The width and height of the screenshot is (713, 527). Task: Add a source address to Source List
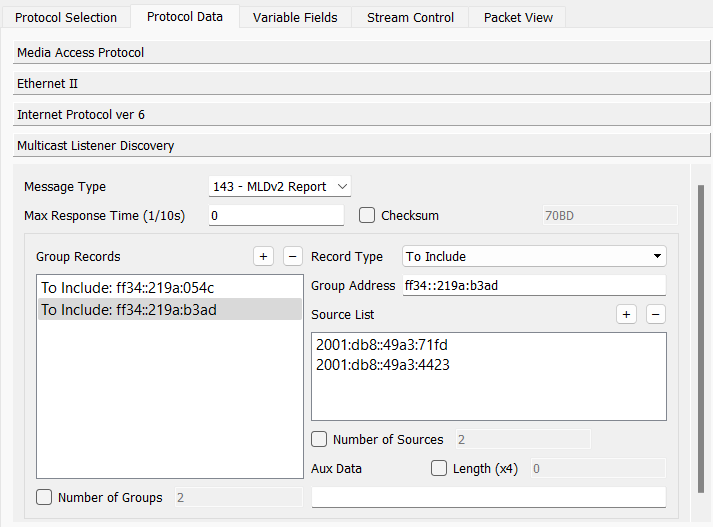pyautogui.click(x=626, y=315)
